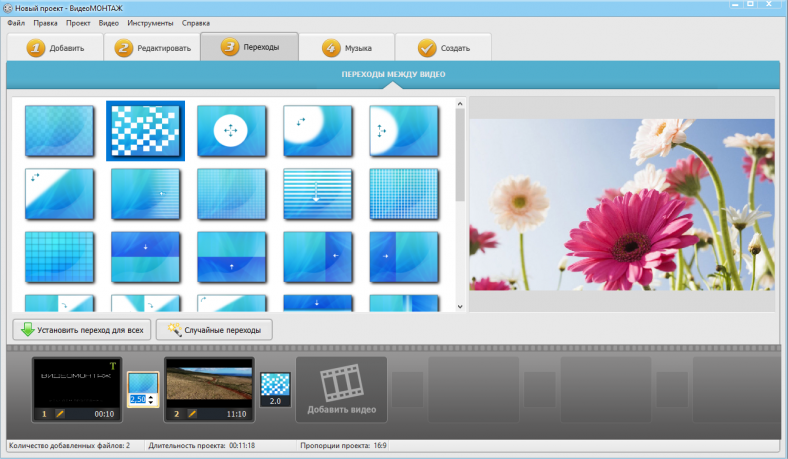The height and width of the screenshot is (459, 788).
Task: Select the push-up arrow transition
Action: 231,257
